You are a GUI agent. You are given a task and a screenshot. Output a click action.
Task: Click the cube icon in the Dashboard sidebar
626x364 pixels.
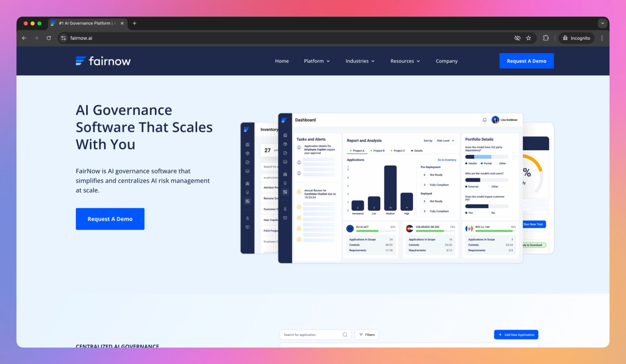click(285, 144)
